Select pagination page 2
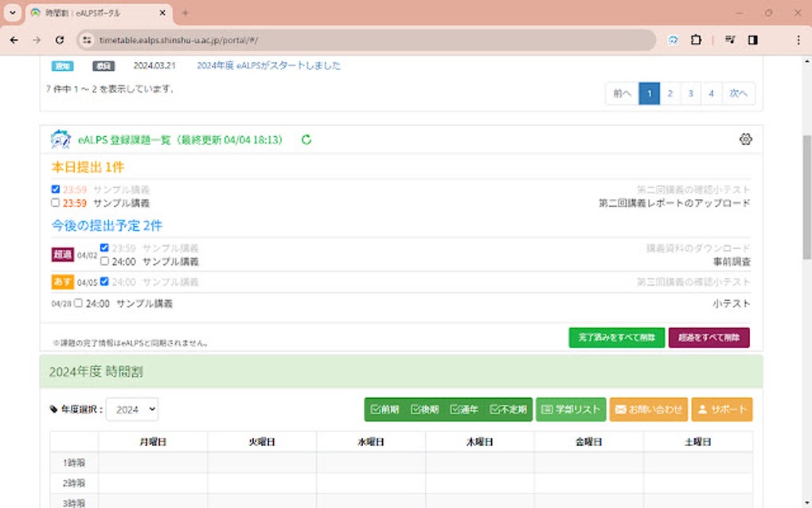This screenshot has height=508, width=812. 670,93
